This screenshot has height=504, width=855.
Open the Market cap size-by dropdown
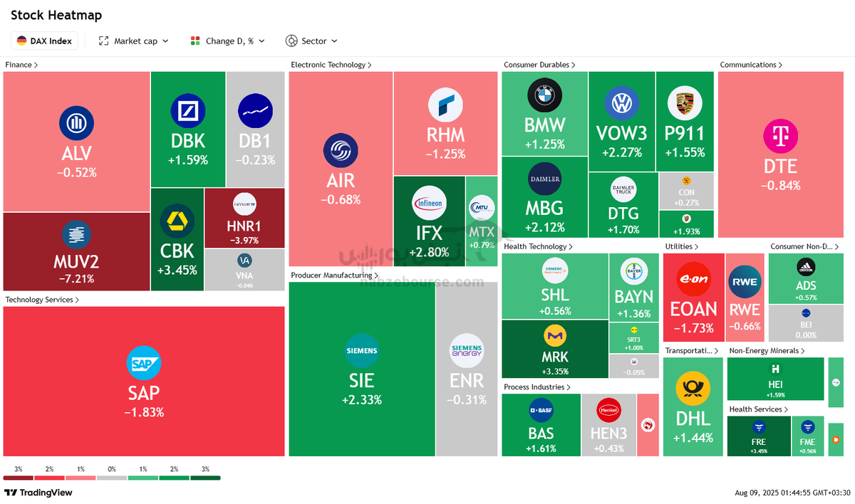[x=134, y=41]
